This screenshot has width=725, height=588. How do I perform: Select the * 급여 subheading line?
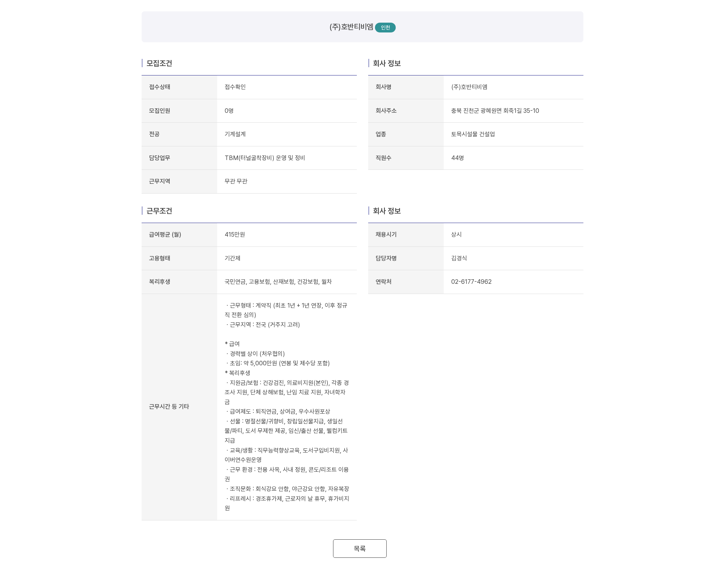[x=232, y=344]
